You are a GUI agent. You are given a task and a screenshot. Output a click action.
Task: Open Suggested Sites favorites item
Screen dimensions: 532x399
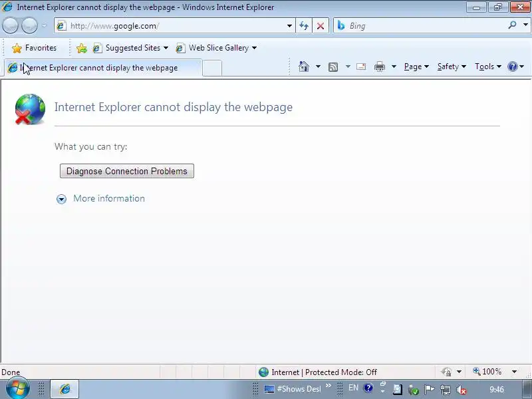coord(130,48)
